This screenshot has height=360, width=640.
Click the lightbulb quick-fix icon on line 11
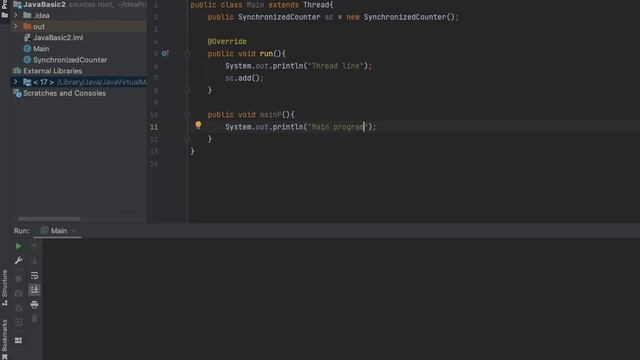pyautogui.click(x=198, y=125)
